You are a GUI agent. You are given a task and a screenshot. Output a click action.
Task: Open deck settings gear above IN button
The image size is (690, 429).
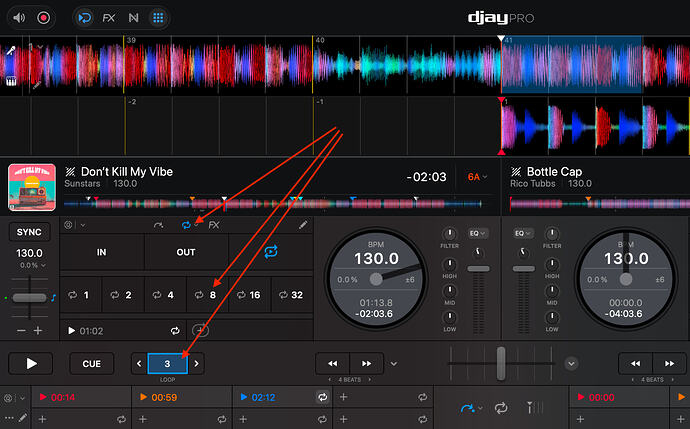[68, 225]
